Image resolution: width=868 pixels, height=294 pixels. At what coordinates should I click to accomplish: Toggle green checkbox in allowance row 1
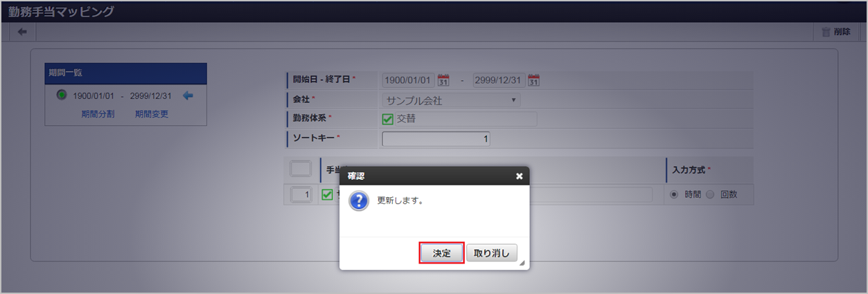328,195
